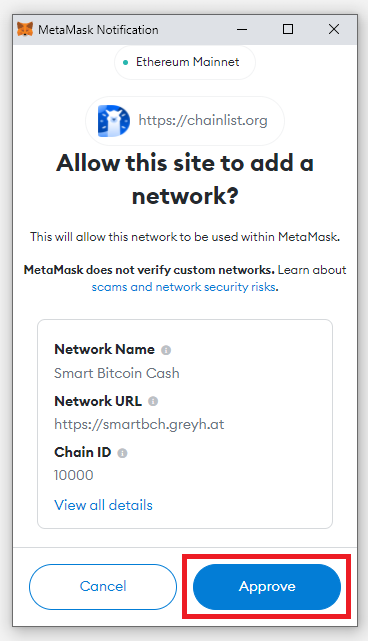Viewport: 368px width, 641px height.
Task: Click the https://chainlist.org origin pill
Action: tap(185, 121)
